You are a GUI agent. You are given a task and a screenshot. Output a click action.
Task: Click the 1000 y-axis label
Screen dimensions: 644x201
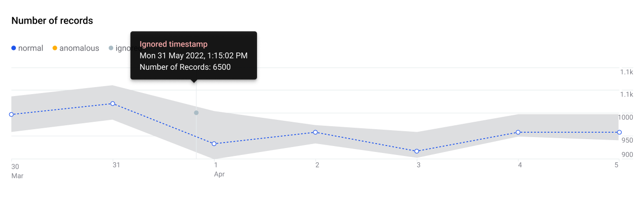pos(625,117)
